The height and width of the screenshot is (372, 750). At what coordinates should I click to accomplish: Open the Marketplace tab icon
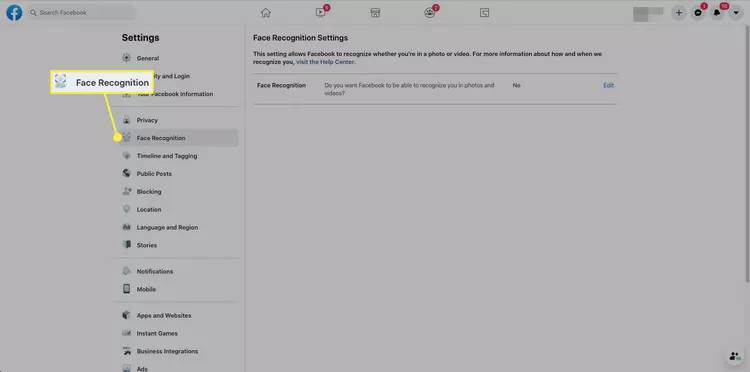[375, 13]
